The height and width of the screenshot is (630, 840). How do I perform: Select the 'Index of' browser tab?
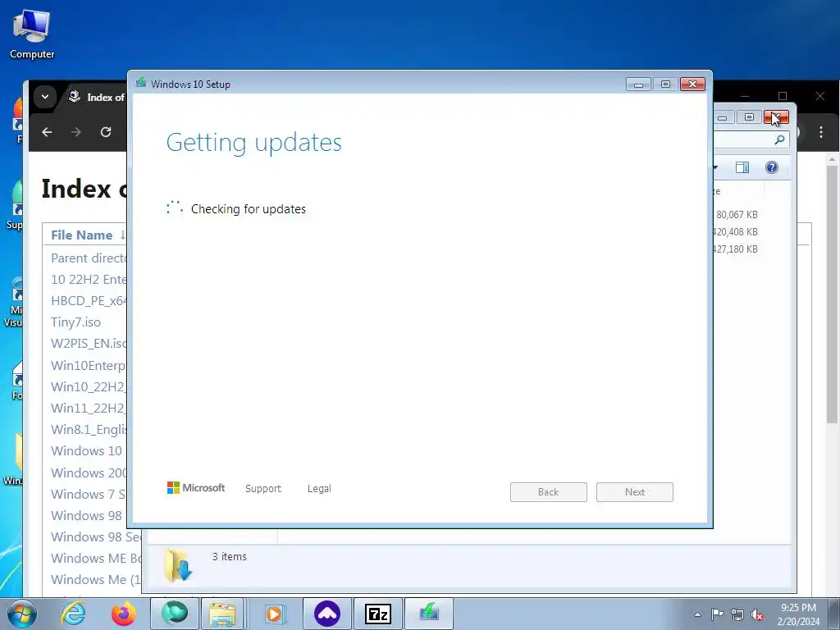(x=97, y=97)
